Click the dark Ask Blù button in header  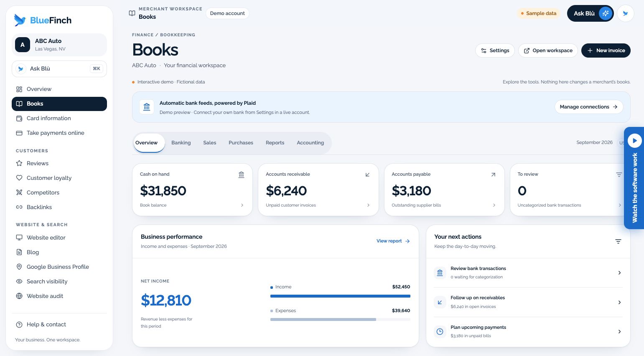coord(590,13)
